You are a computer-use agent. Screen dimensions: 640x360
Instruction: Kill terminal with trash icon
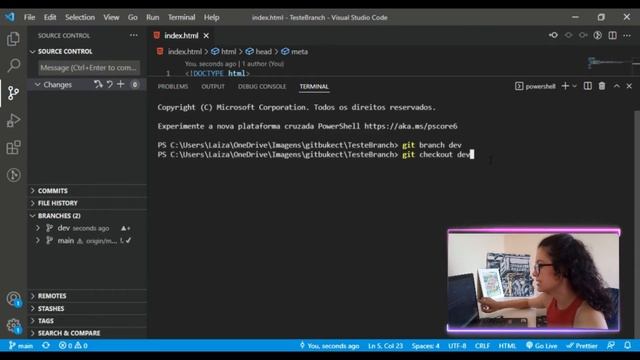[602, 86]
